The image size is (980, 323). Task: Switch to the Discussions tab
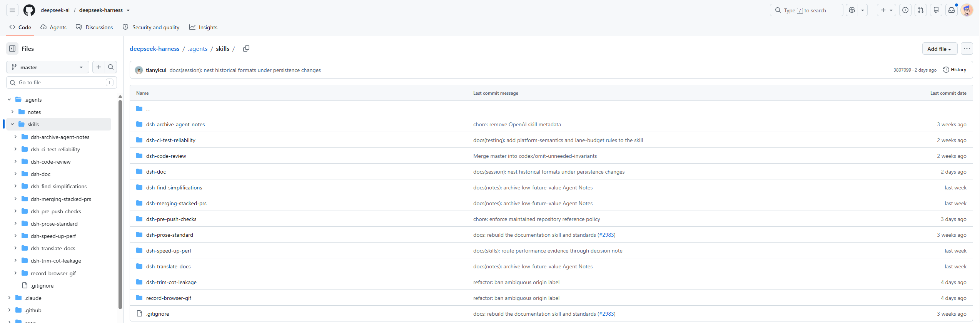point(94,27)
